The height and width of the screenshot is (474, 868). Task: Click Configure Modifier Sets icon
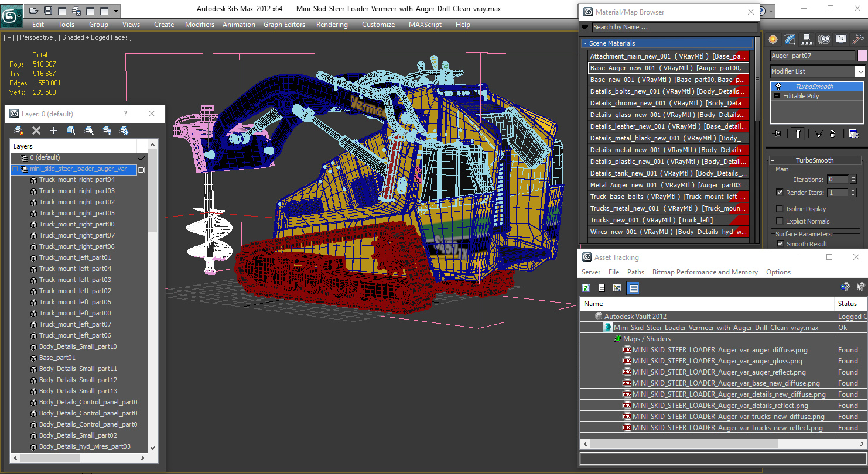[853, 134]
